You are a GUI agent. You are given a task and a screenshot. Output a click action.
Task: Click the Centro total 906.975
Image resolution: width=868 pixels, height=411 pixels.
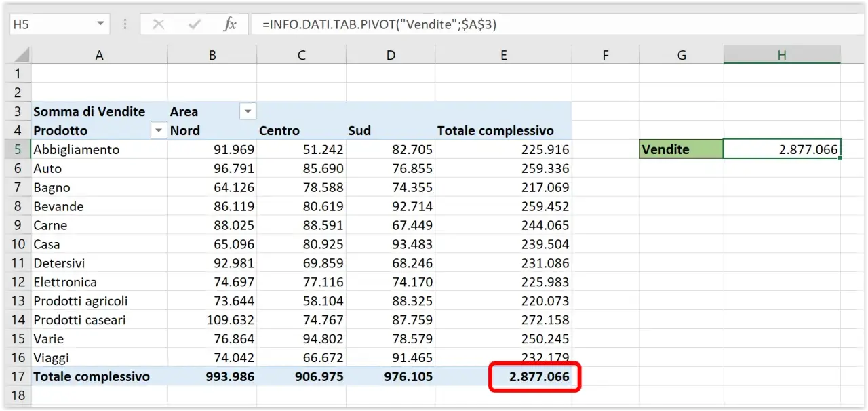[x=319, y=376]
